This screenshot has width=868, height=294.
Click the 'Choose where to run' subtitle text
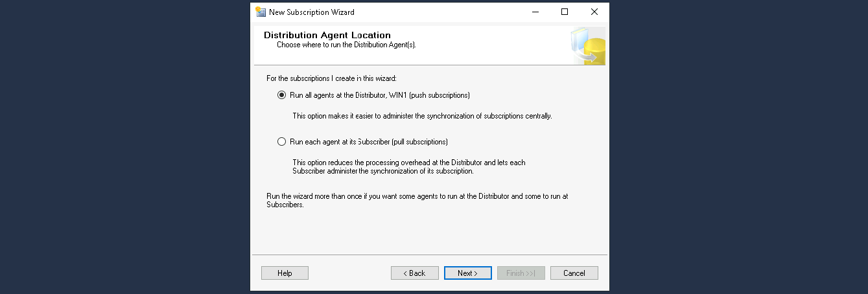point(346,45)
